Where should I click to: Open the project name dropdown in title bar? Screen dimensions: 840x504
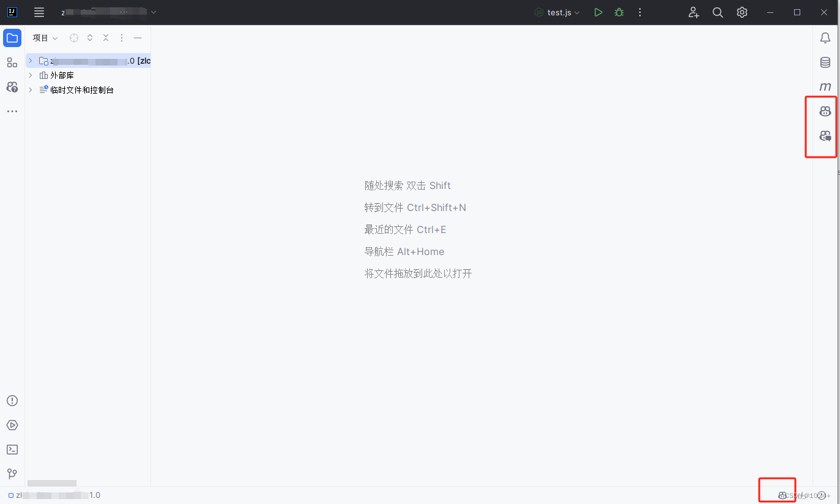(109, 12)
